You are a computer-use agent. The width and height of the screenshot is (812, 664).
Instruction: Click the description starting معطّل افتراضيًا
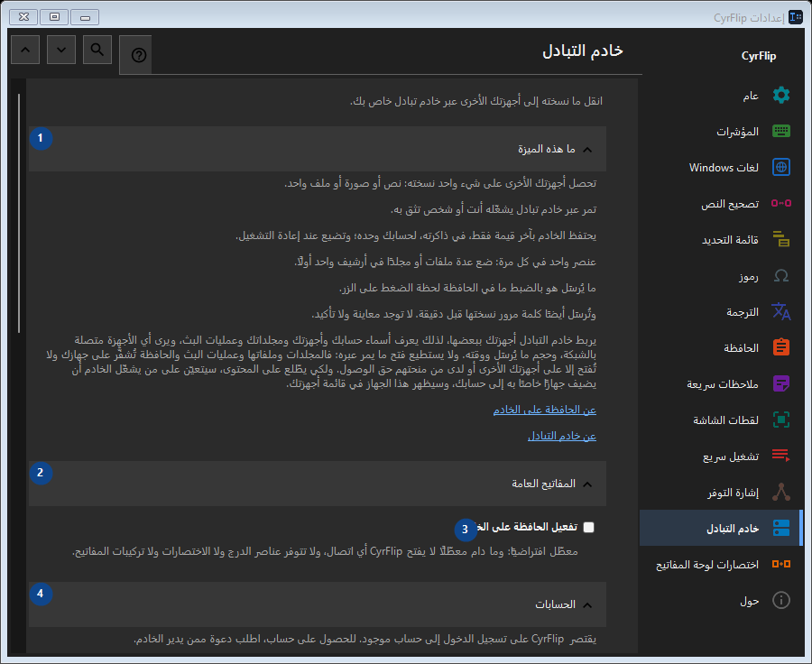pyautogui.click(x=325, y=551)
